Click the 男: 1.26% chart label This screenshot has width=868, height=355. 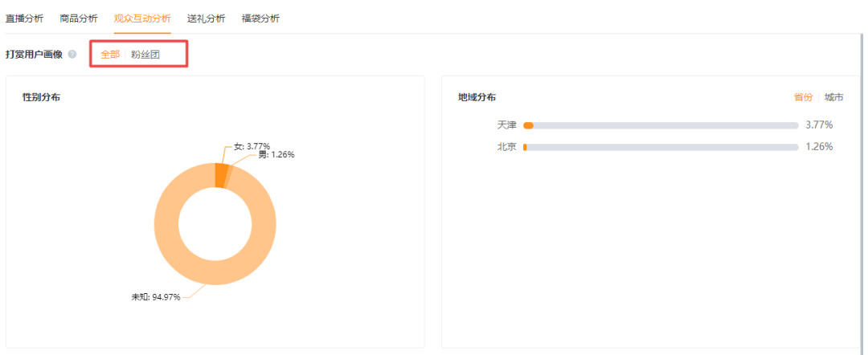pos(276,154)
